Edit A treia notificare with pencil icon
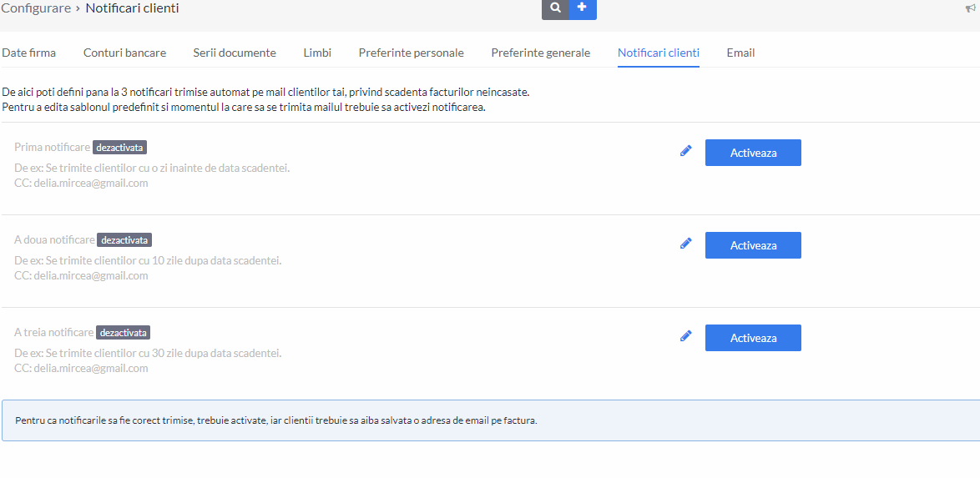 point(685,335)
